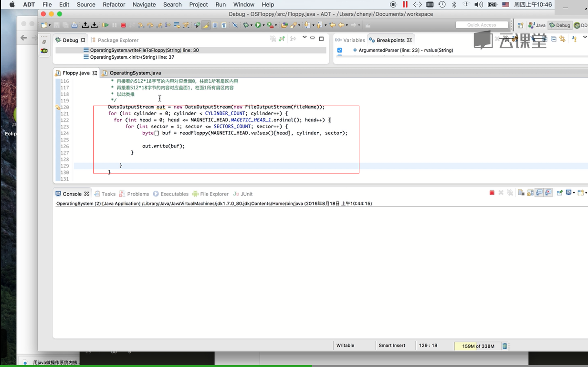
Task: Click the Open Perspective icon
Action: click(521, 25)
